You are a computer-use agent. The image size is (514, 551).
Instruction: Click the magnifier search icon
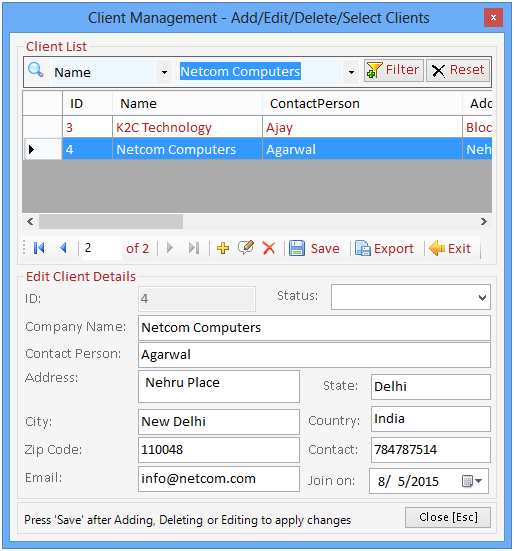point(35,70)
